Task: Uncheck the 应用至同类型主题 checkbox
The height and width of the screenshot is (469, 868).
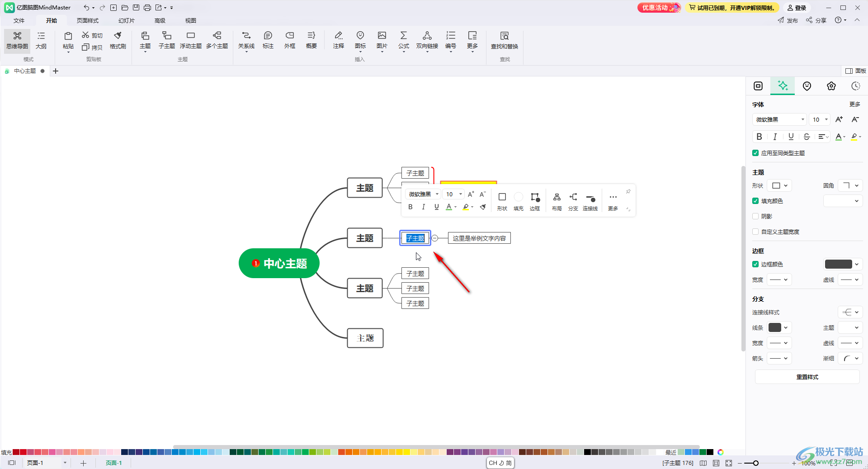Action: click(x=755, y=153)
